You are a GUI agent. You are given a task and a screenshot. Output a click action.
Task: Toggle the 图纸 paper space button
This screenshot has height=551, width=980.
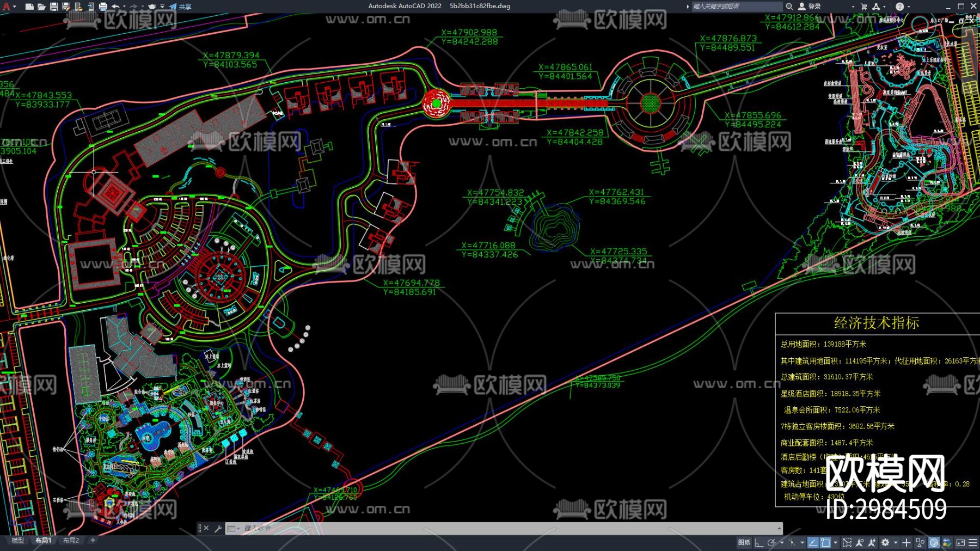click(x=744, y=542)
